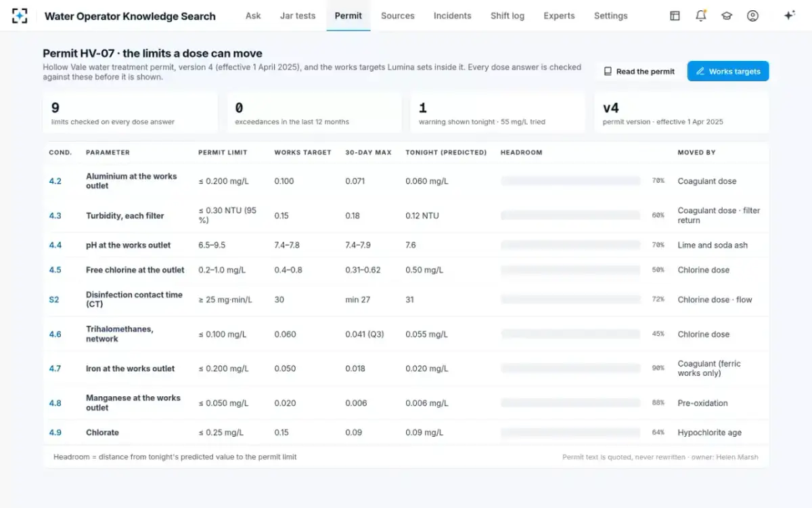The image size is (812, 508).
Task: Open the Experts tab
Action: [x=559, y=16]
